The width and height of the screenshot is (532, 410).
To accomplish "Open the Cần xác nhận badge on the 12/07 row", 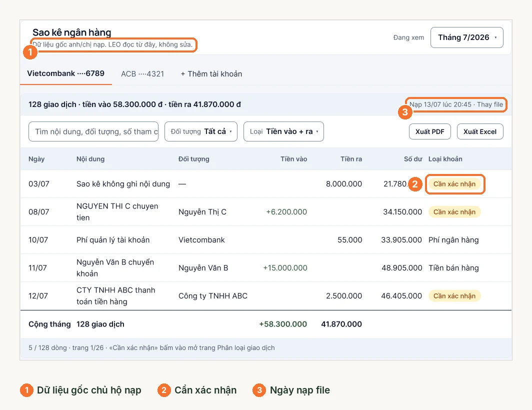I will click(454, 296).
